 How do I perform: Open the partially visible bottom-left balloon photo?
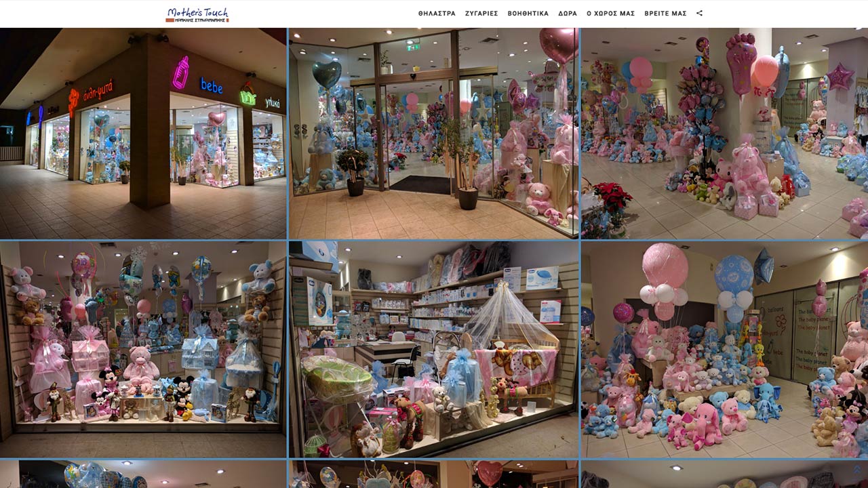click(x=143, y=474)
